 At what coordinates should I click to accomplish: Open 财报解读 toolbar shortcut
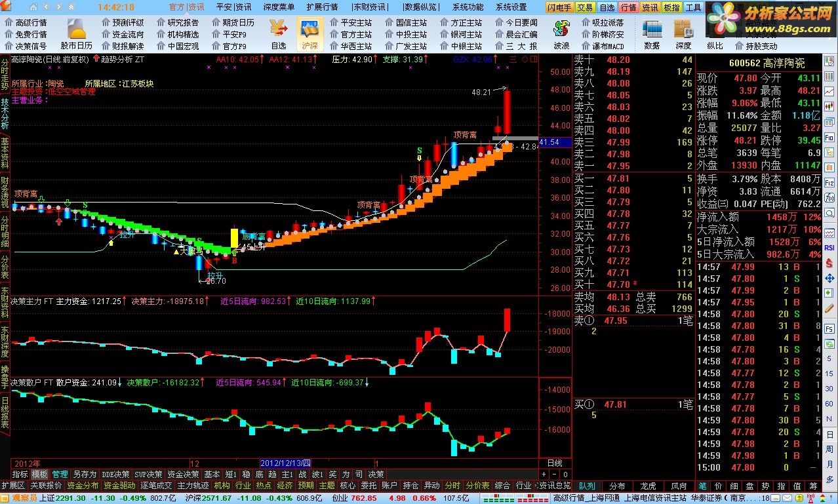point(121,46)
